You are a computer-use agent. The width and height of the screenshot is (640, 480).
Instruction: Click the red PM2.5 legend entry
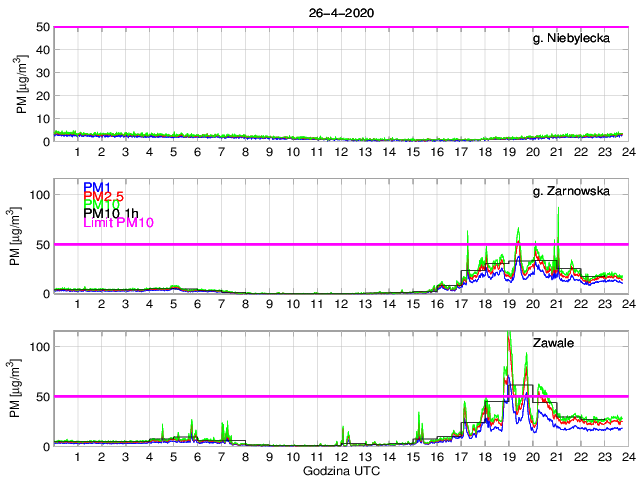point(105,196)
